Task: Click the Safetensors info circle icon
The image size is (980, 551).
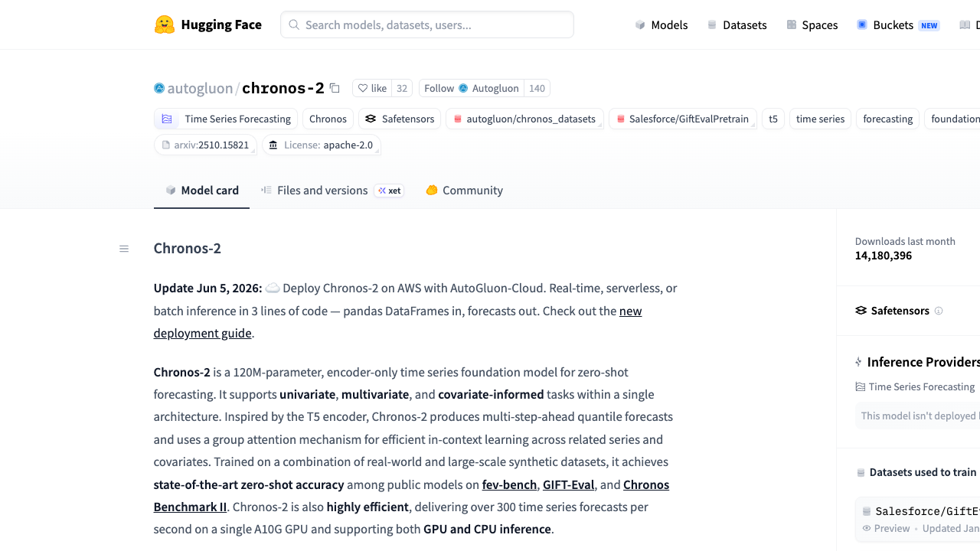Action: tap(939, 311)
